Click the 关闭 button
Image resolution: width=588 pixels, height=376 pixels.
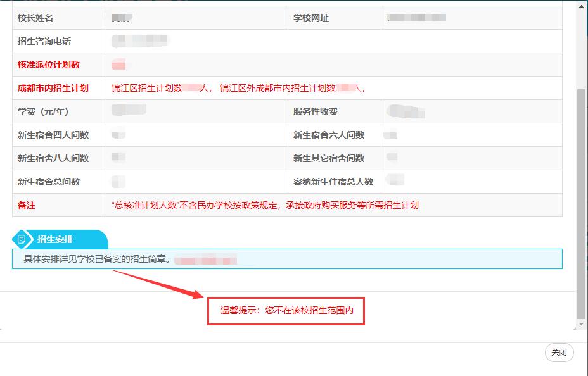(x=559, y=353)
